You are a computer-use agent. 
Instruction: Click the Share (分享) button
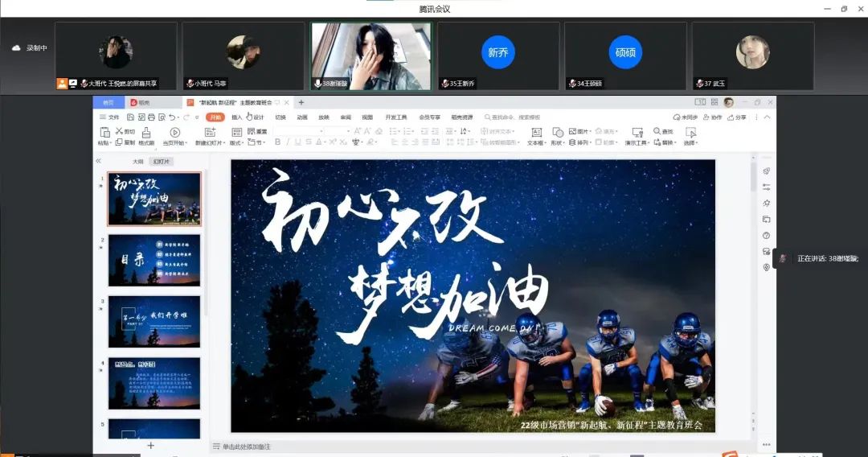736,117
